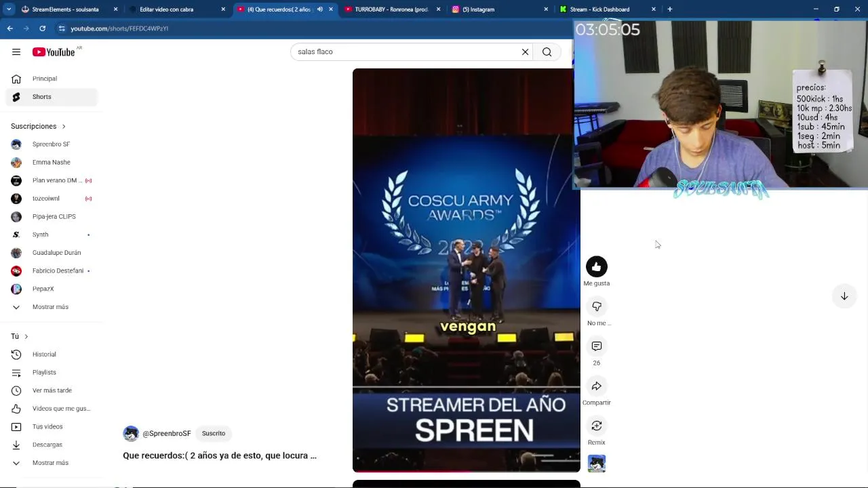Dislike the short with thumbs down
The width and height of the screenshot is (868, 488).
coord(597,307)
